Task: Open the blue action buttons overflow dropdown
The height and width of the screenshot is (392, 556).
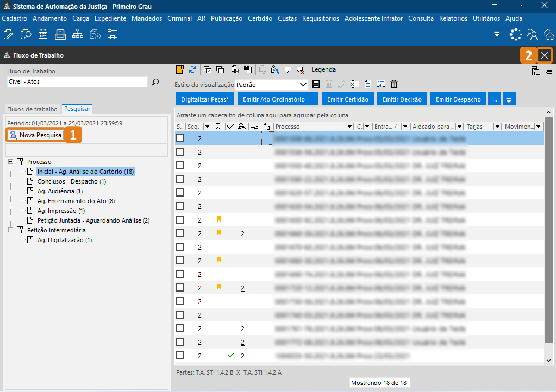Action: (509, 99)
